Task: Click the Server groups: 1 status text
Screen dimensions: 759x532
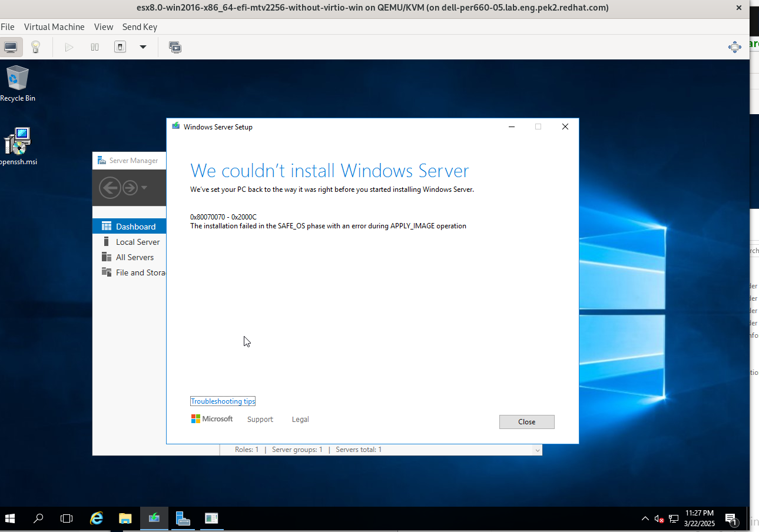Action: click(x=297, y=450)
